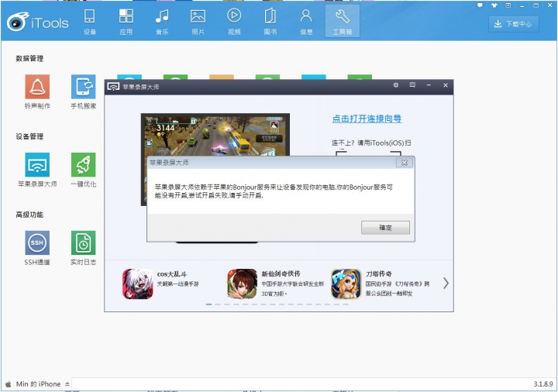The width and height of the screenshot is (558, 392).
Task: Open 铃声制作 ringtone maker tool
Action: click(x=37, y=91)
